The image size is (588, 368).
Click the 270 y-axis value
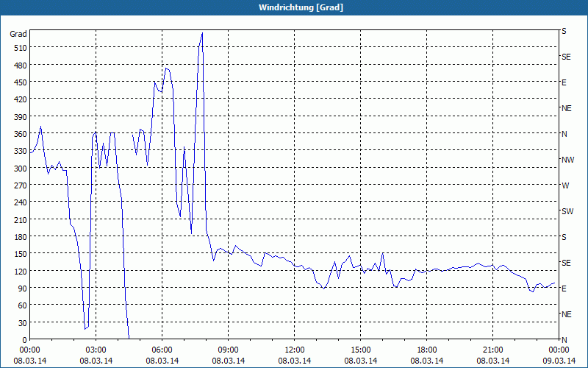20,185
